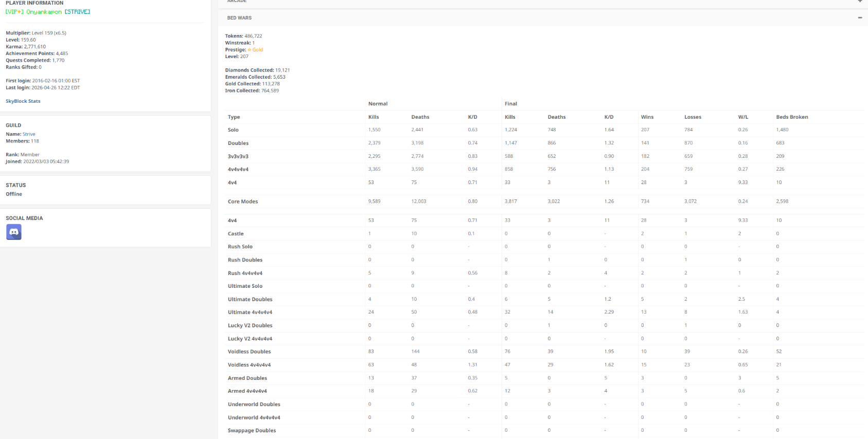Click the guild Joined date
Viewport: 868px width, 439px height.
coord(46,161)
